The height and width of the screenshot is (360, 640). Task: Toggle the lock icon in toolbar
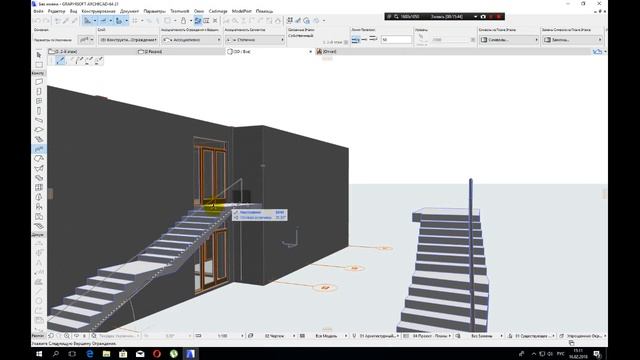tap(183, 21)
